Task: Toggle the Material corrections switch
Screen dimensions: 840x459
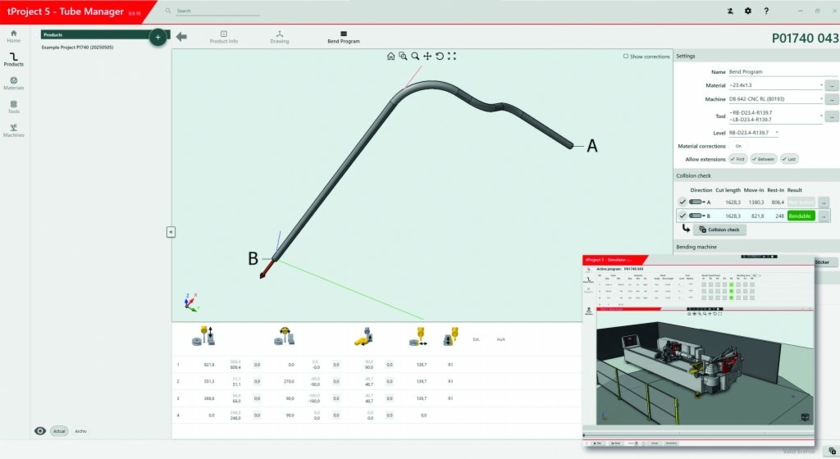Action: tap(738, 146)
